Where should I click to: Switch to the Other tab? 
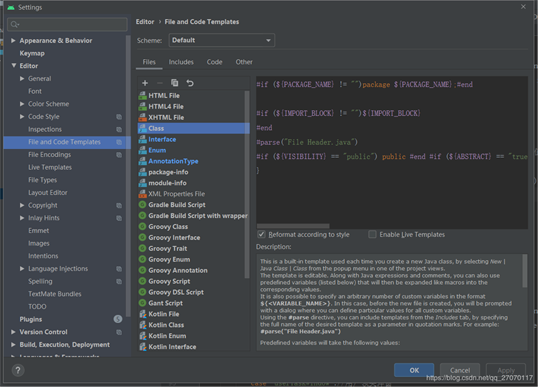[x=244, y=62]
